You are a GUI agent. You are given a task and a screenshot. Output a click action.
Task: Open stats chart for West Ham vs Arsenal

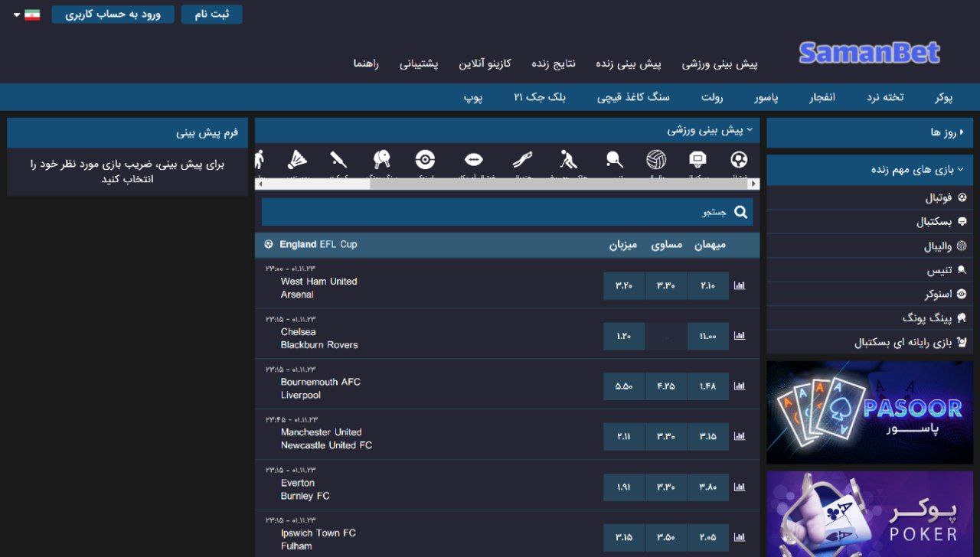pos(738,285)
